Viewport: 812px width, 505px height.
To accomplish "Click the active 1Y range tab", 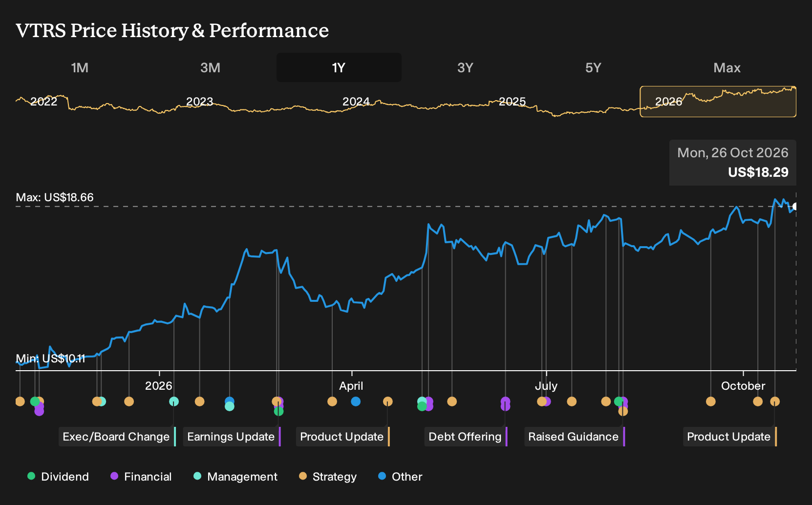I will (x=339, y=67).
